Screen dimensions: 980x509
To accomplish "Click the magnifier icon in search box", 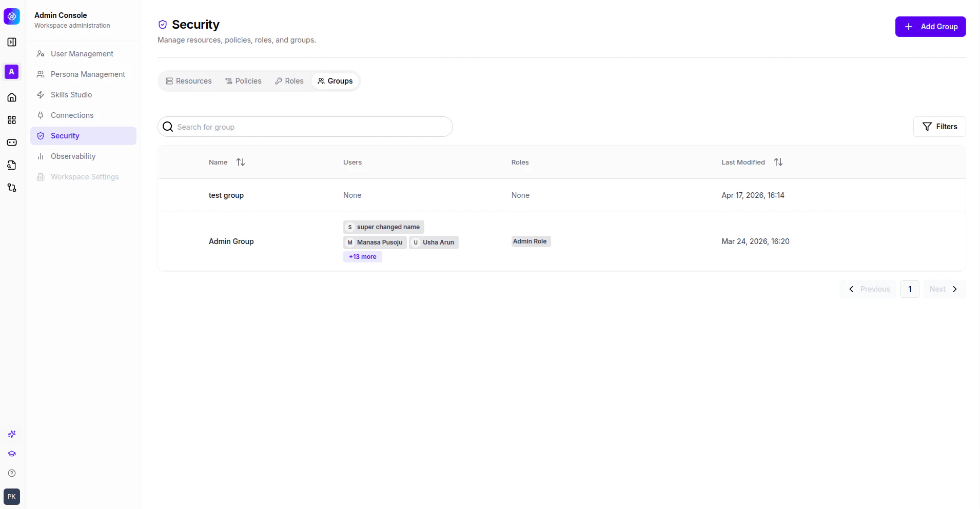I will click(x=168, y=127).
